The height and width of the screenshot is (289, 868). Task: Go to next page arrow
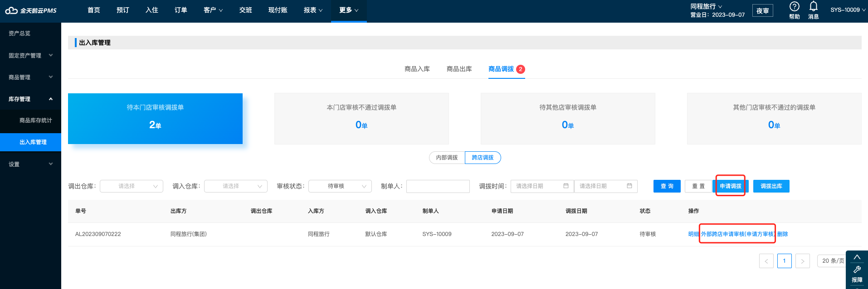click(x=803, y=261)
